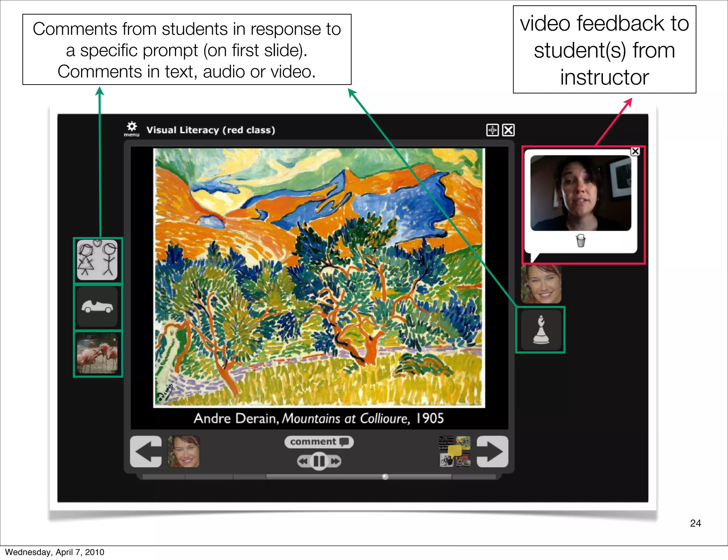This screenshot has height=560, width=728.
Task: Close the instructor video comment bubble
Action: (x=635, y=151)
